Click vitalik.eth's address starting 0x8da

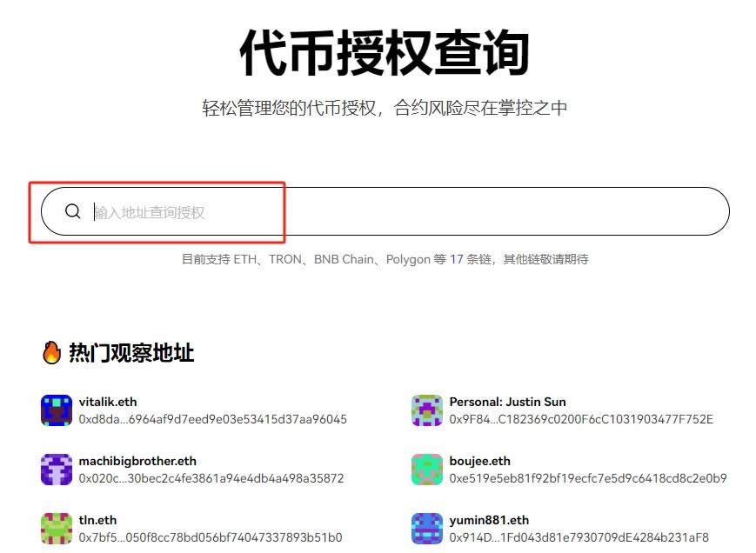point(213,419)
